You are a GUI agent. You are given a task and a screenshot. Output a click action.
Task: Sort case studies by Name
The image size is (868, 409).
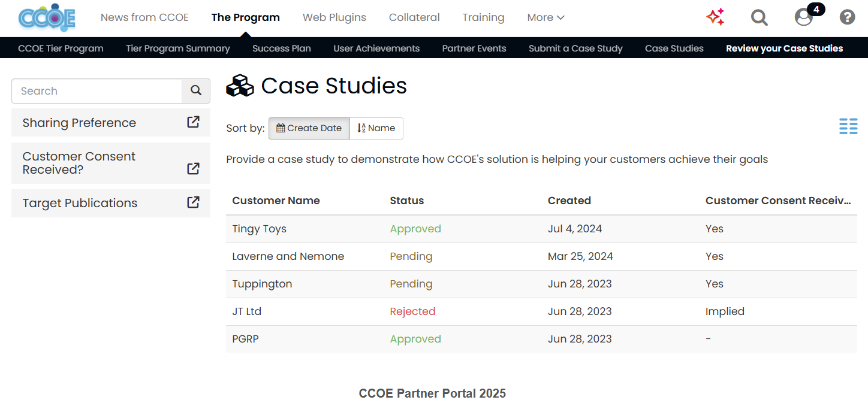[x=376, y=128]
